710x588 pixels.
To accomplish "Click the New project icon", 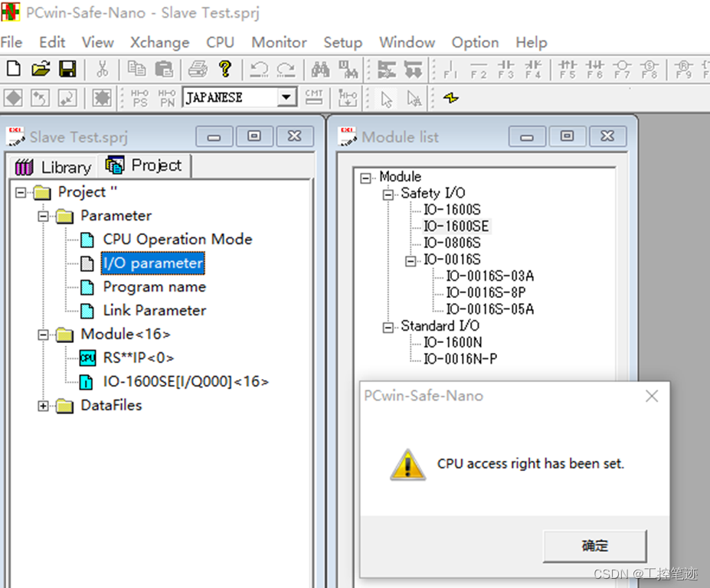I will pos(12,69).
